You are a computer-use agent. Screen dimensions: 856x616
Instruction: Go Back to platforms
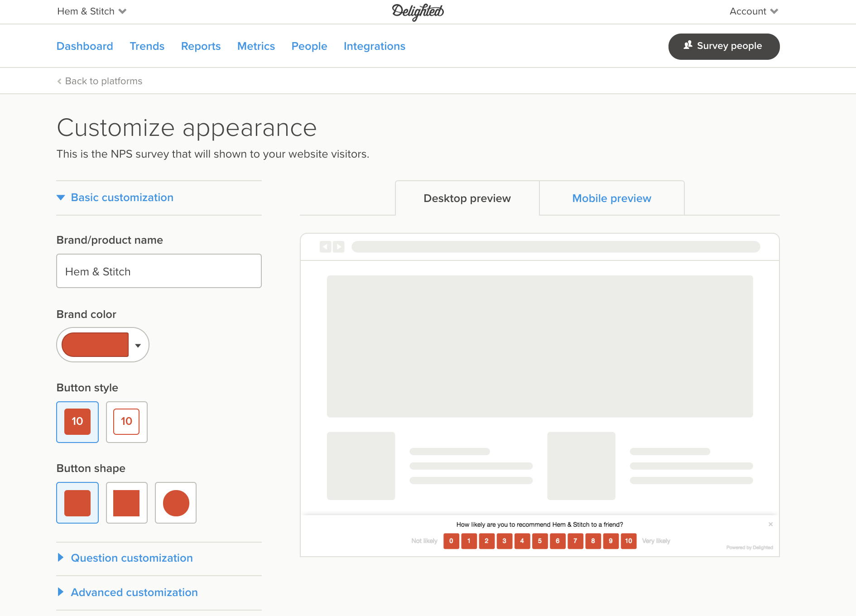point(100,81)
